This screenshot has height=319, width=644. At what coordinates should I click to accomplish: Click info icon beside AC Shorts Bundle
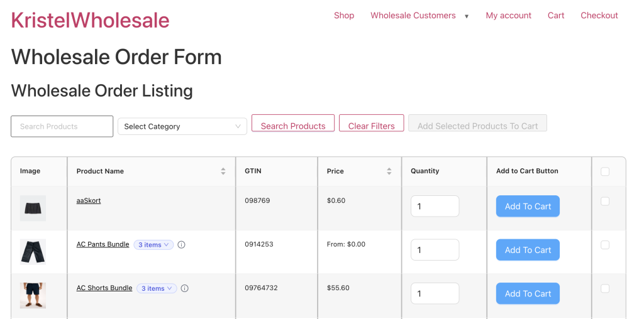click(185, 288)
